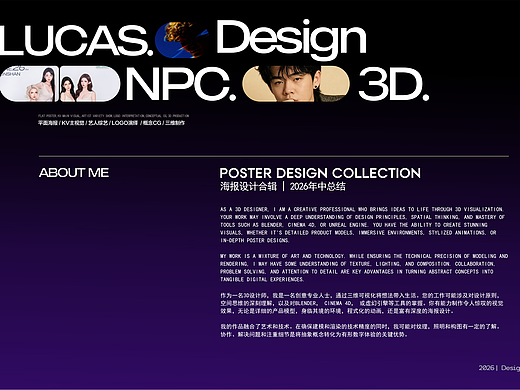Select the man's portrait photo in pill frame
Viewport: 520px width, 390px height.
[x=295, y=84]
